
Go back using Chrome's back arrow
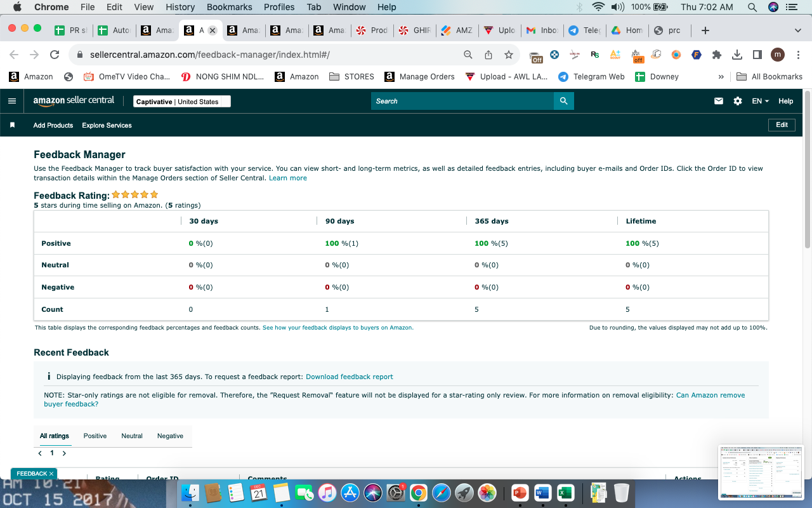(x=14, y=55)
